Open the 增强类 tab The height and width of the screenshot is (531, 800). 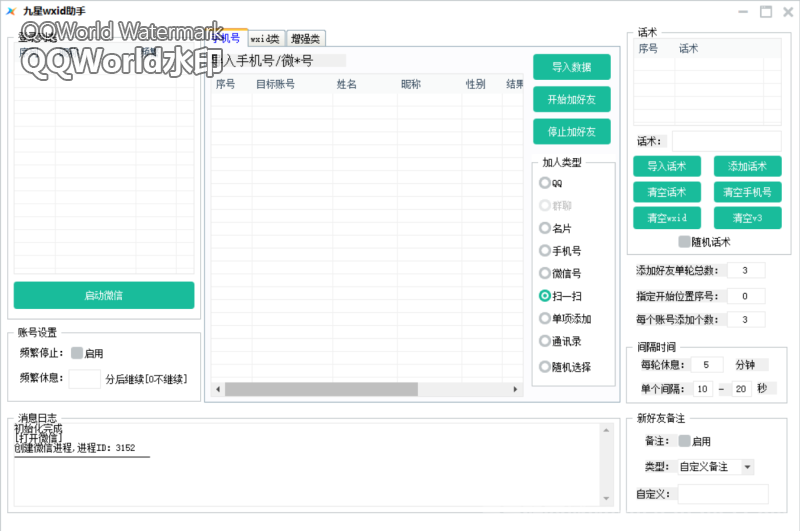305,39
